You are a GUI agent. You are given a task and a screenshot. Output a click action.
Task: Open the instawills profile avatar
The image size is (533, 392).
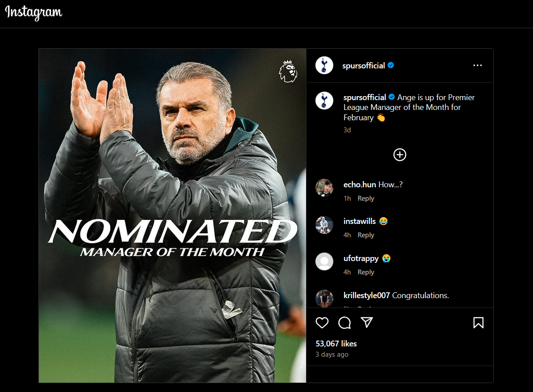click(x=324, y=225)
